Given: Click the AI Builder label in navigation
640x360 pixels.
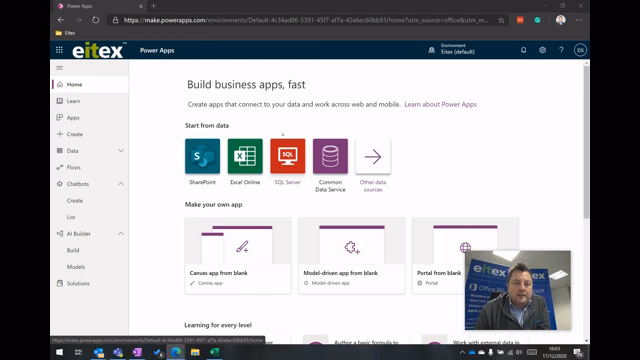Looking at the screenshot, I should click(78, 234).
